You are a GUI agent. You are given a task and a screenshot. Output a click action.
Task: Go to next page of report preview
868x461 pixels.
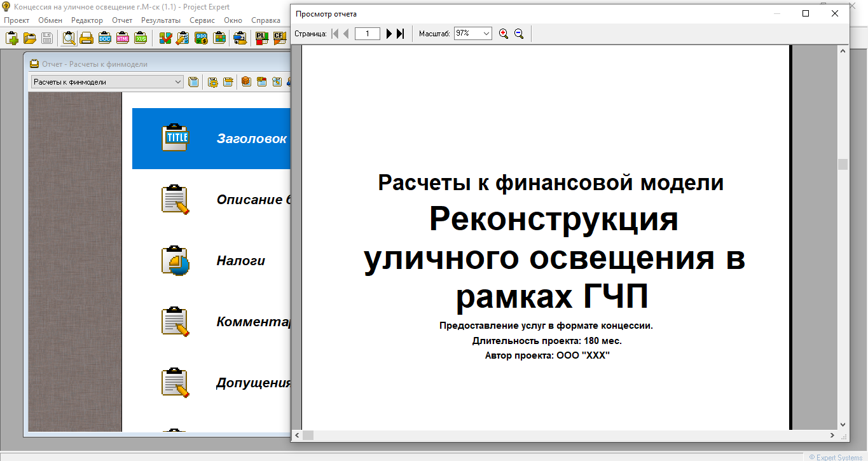click(x=389, y=34)
